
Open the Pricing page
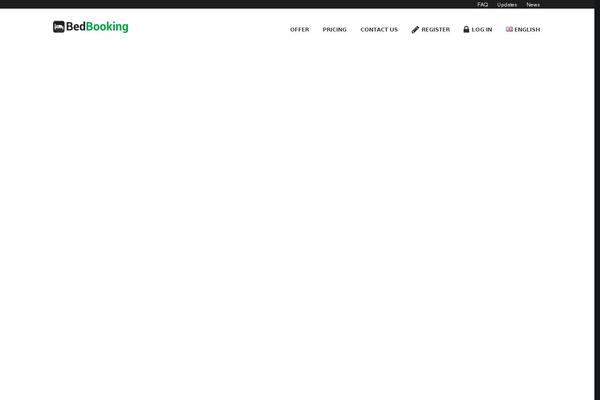coord(334,29)
